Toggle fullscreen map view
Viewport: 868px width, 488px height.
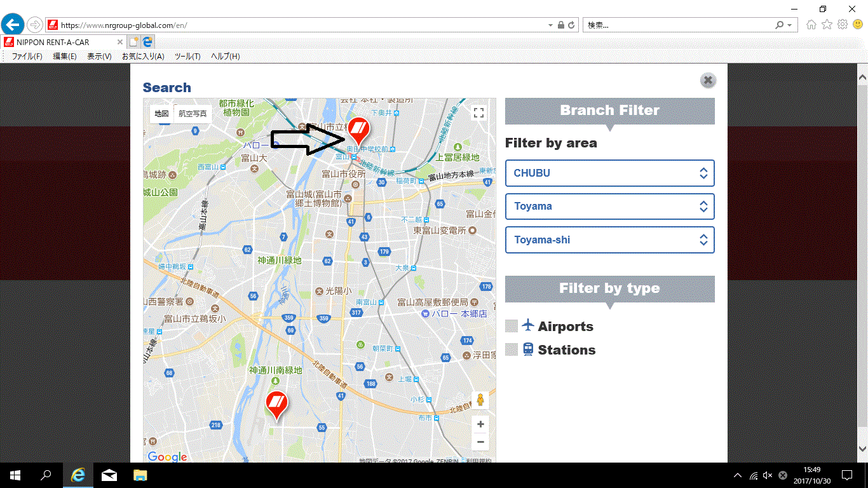tap(479, 113)
